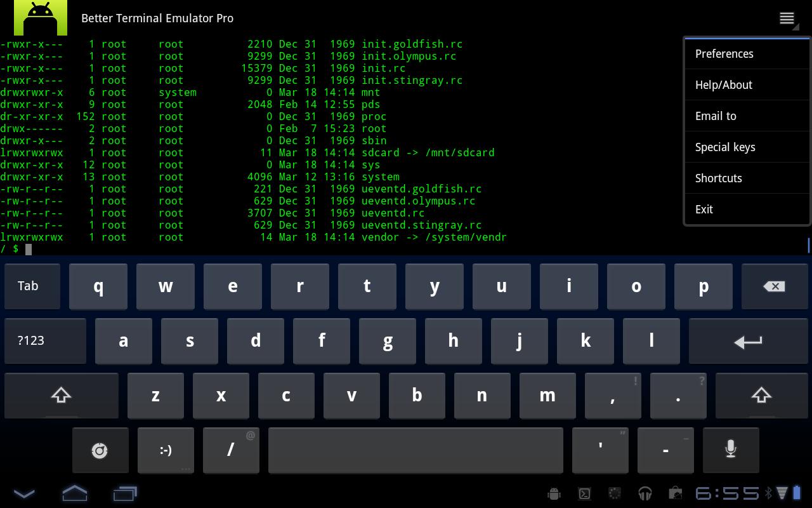The height and width of the screenshot is (508, 812).
Task: Tap the q key
Action: [98, 286]
